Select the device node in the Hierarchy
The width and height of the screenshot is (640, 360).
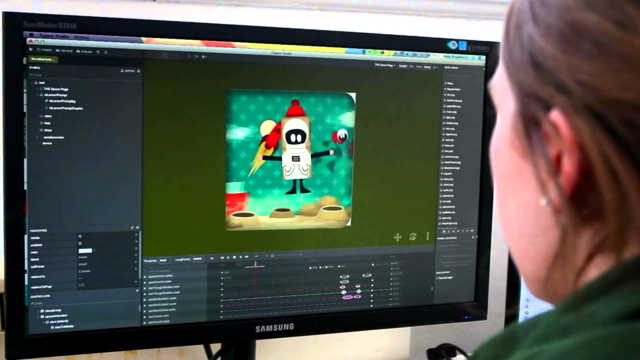tap(47, 144)
